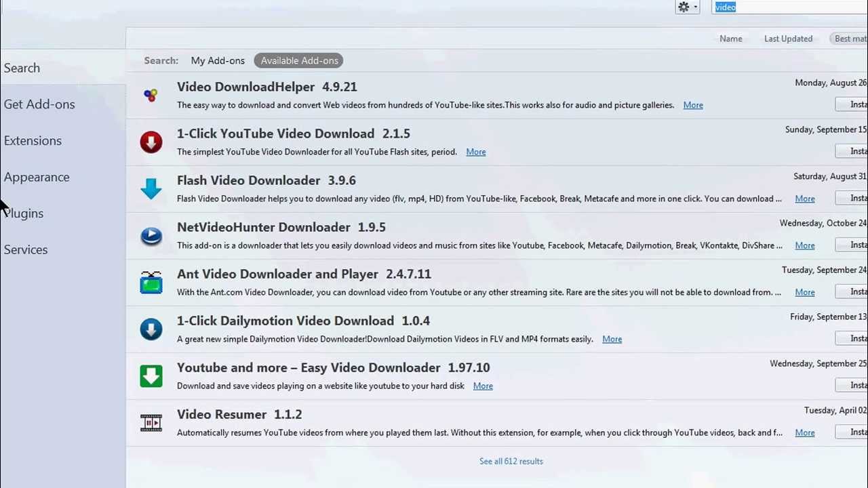Install Ant Video Downloader and Player
This screenshot has height=488, width=868.
(x=852, y=291)
